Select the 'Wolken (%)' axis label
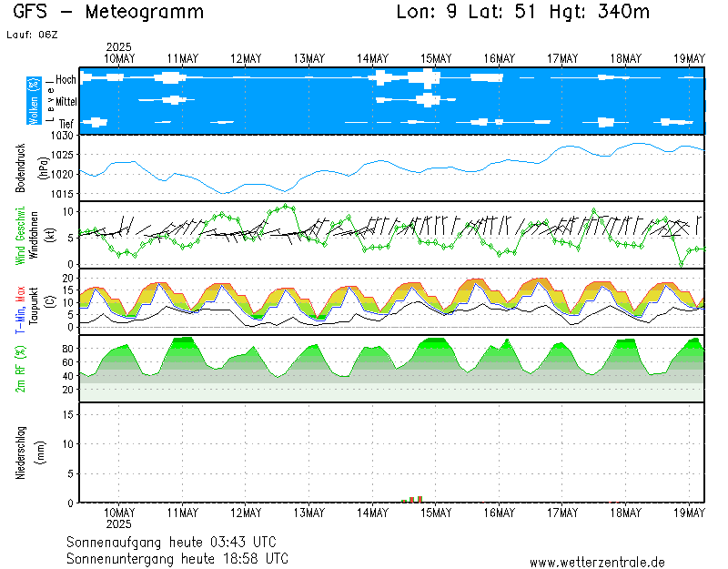 click(x=34, y=101)
